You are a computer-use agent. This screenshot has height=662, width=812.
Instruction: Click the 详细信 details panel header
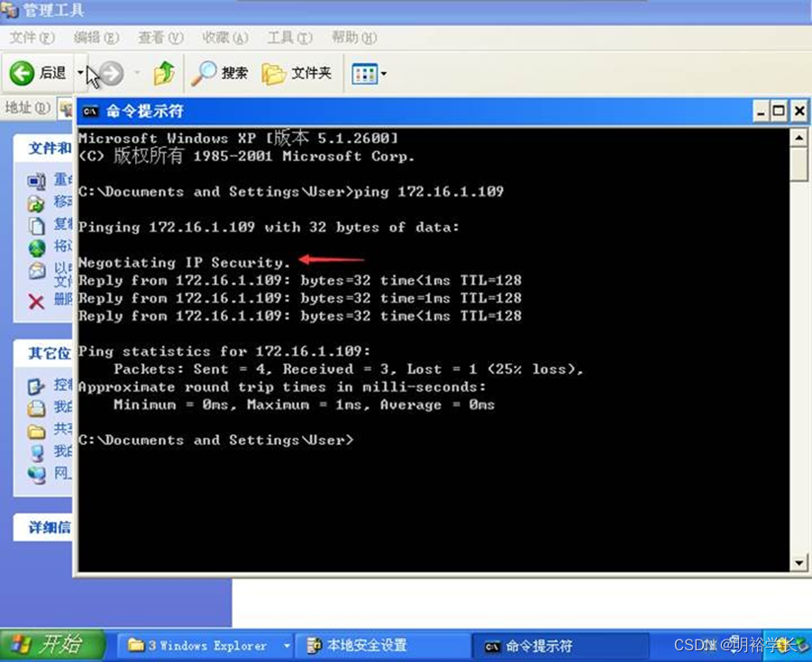click(x=43, y=528)
